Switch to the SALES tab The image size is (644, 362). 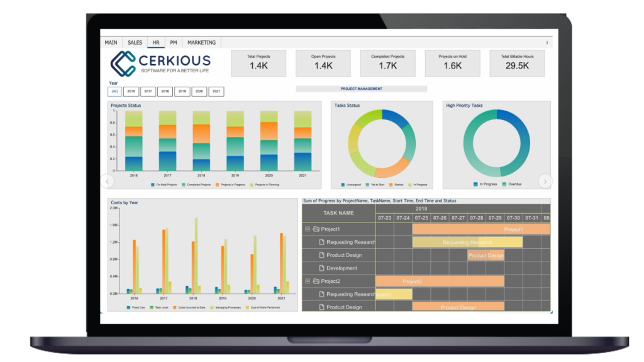(135, 43)
